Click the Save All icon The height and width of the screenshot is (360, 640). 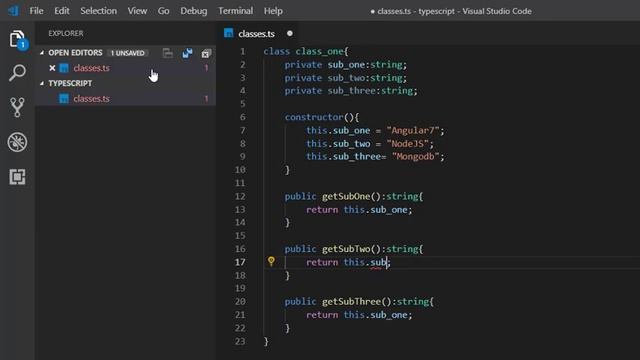pyautogui.click(x=187, y=53)
